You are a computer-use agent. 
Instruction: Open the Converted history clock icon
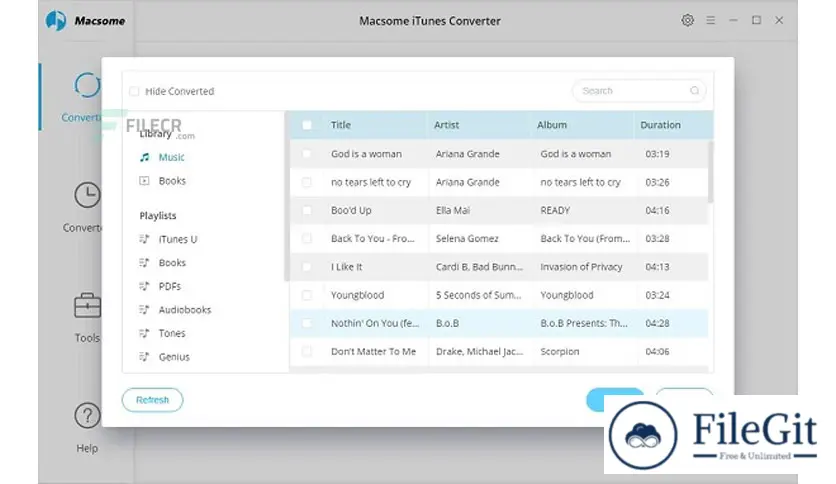[x=87, y=195]
